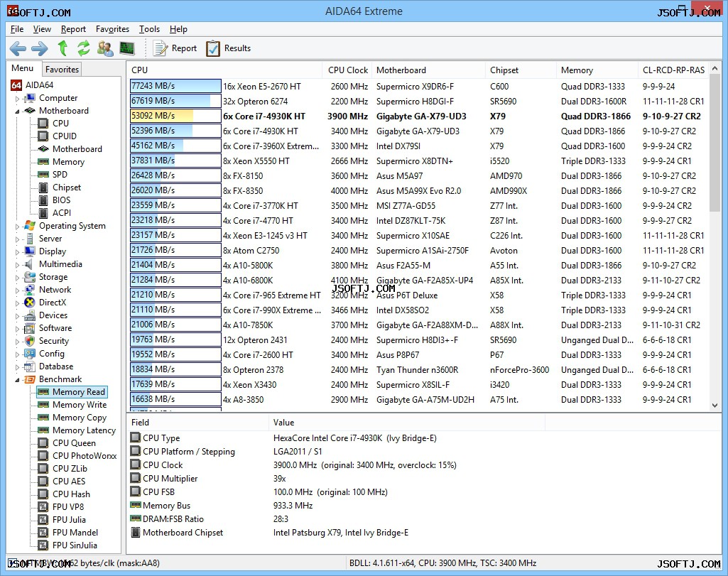This screenshot has width=728, height=576.
Task: Click the Value column header
Action: click(406, 423)
